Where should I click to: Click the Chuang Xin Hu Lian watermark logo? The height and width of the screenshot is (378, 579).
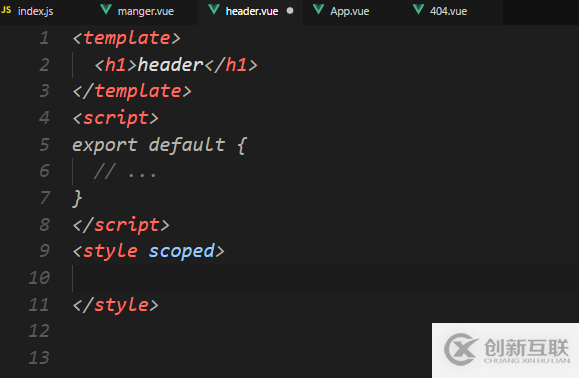tap(507, 350)
